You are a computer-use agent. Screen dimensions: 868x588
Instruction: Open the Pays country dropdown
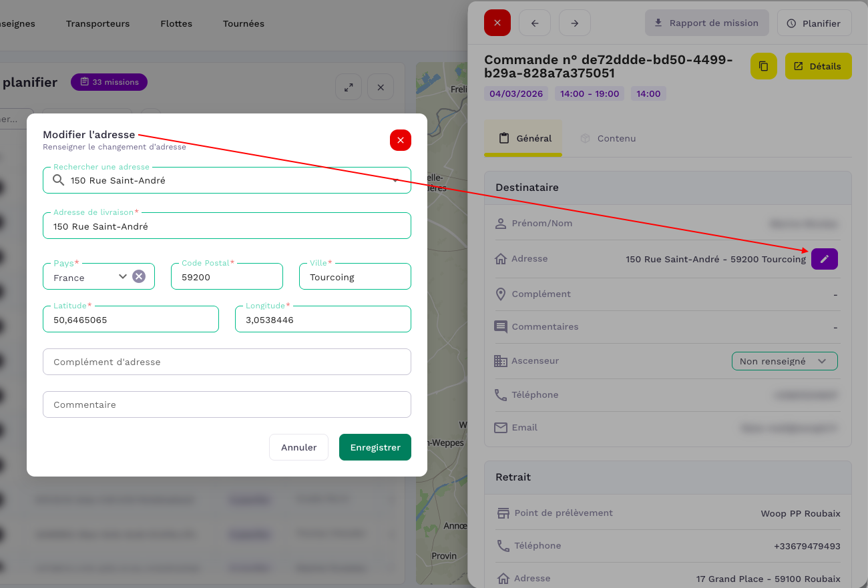122,276
